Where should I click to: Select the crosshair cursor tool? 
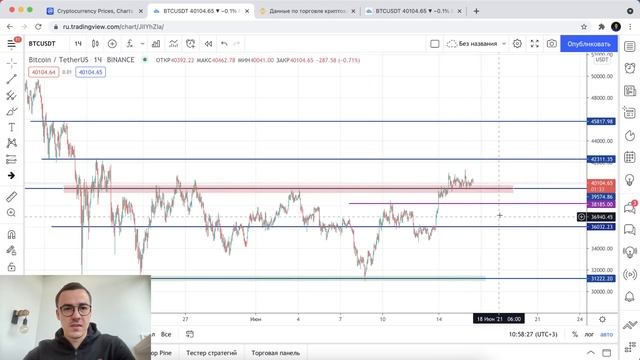[x=11, y=62]
